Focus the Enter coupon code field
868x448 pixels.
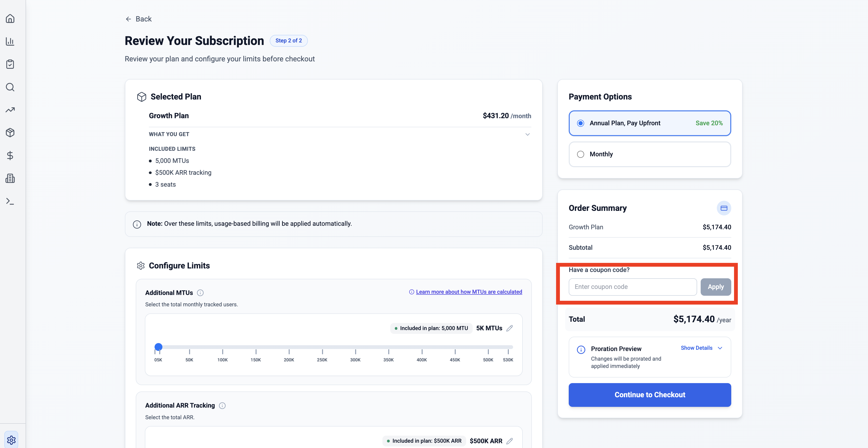point(632,287)
